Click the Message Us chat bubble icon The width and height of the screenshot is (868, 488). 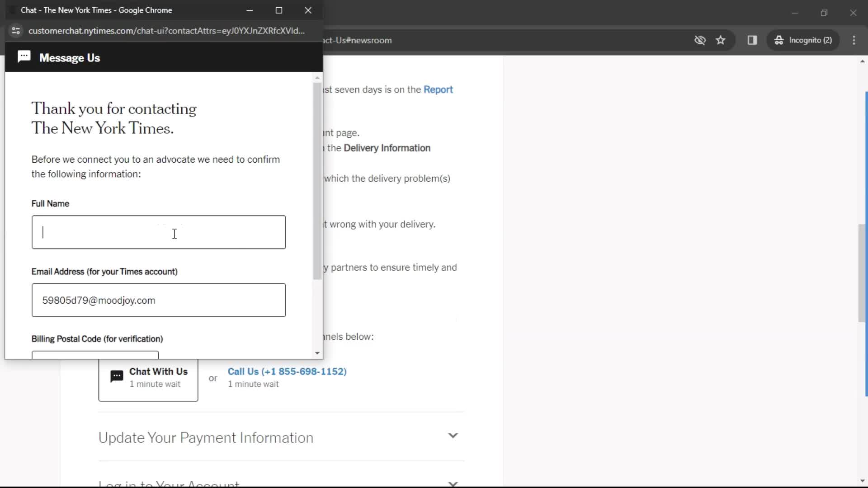point(24,56)
